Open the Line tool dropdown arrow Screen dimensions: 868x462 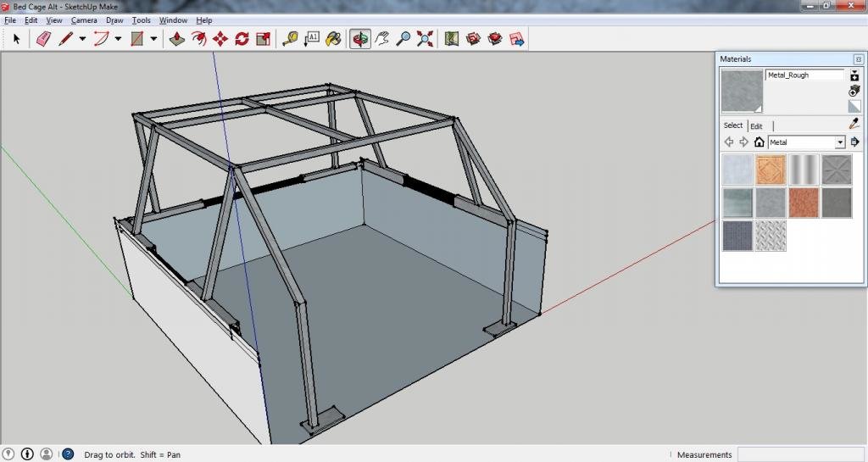(x=82, y=39)
